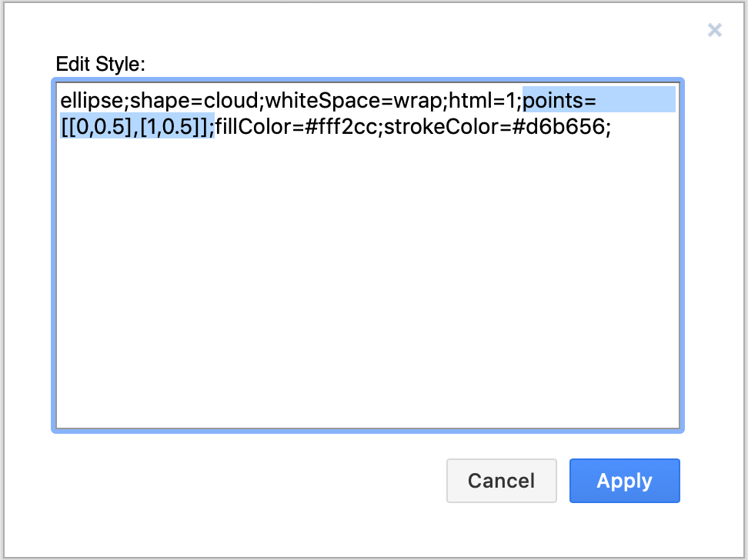The image size is (748, 560).
Task: Place cursor in "html=1" text
Action: point(483,101)
